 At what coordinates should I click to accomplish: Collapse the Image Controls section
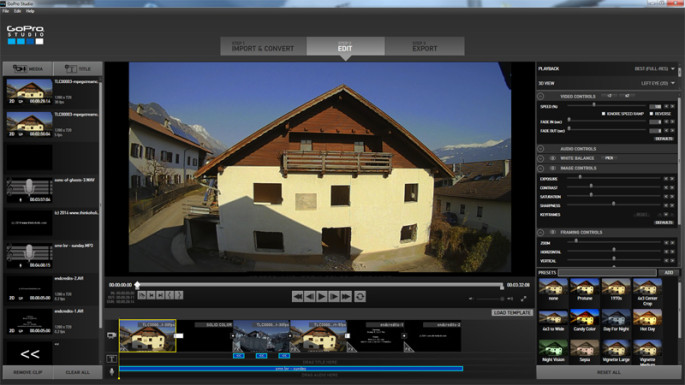coord(541,168)
